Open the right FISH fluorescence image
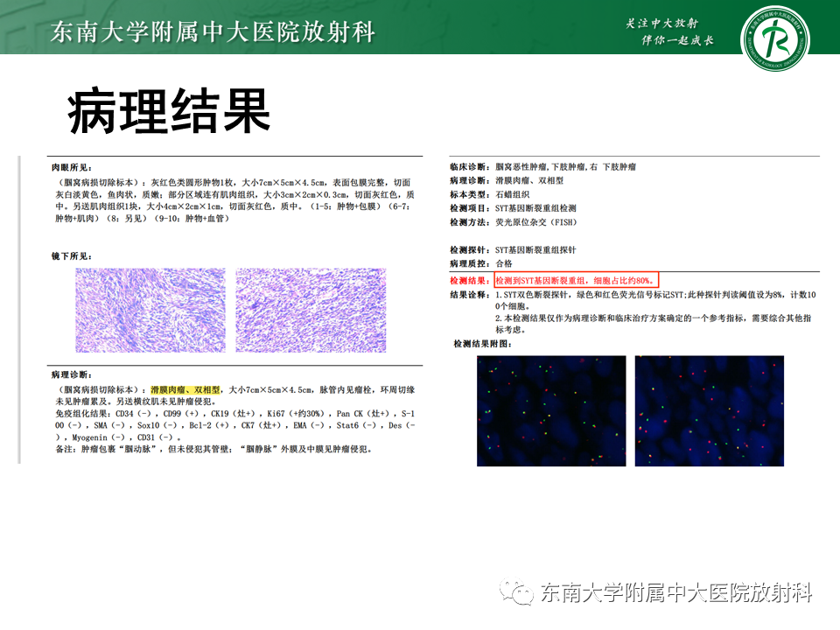This screenshot has width=840, height=630. 710,411
